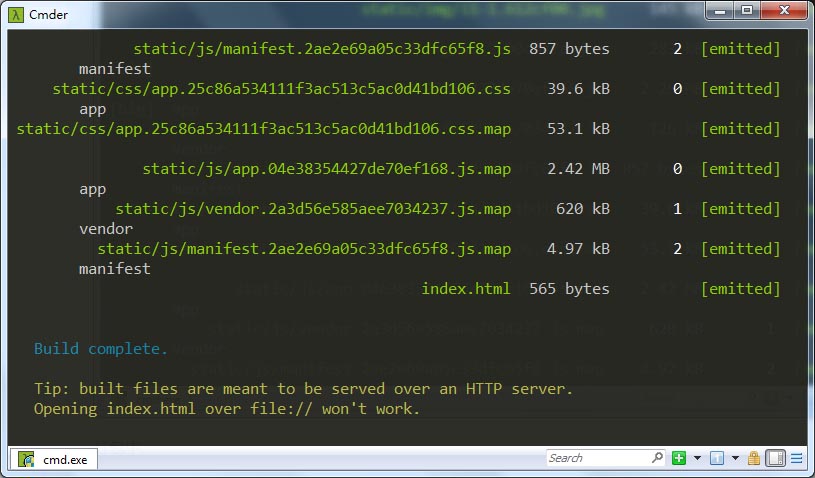Click the '565 bytes' size value
This screenshot has height=478, width=815.
coord(569,289)
